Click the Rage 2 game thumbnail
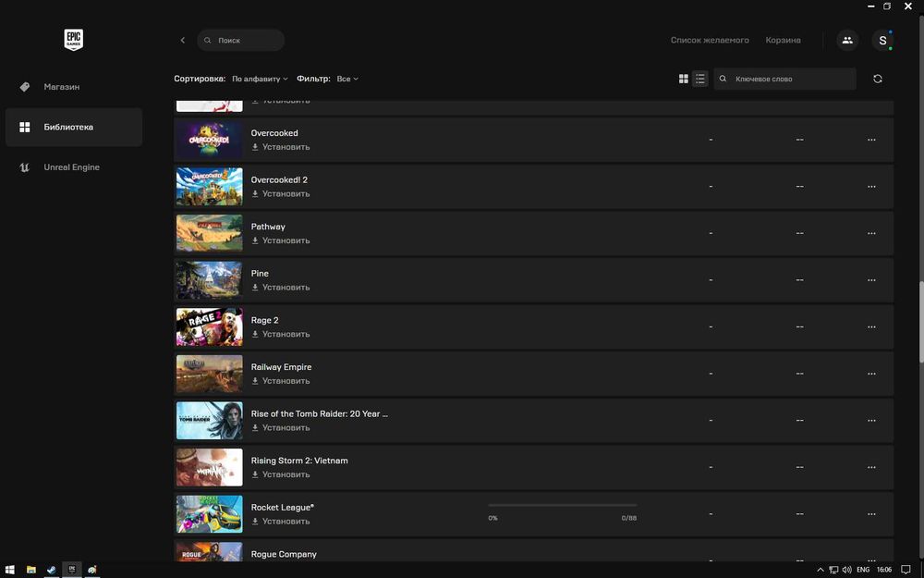The image size is (924, 578). coord(209,326)
